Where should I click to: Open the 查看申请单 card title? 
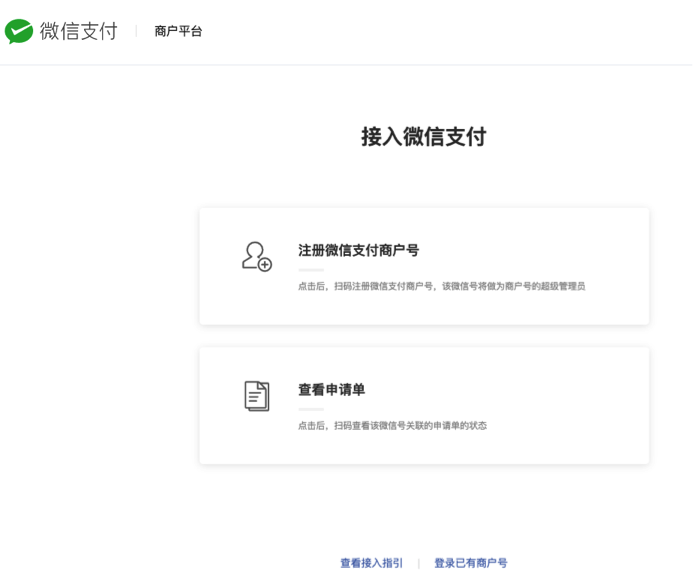[x=331, y=389]
